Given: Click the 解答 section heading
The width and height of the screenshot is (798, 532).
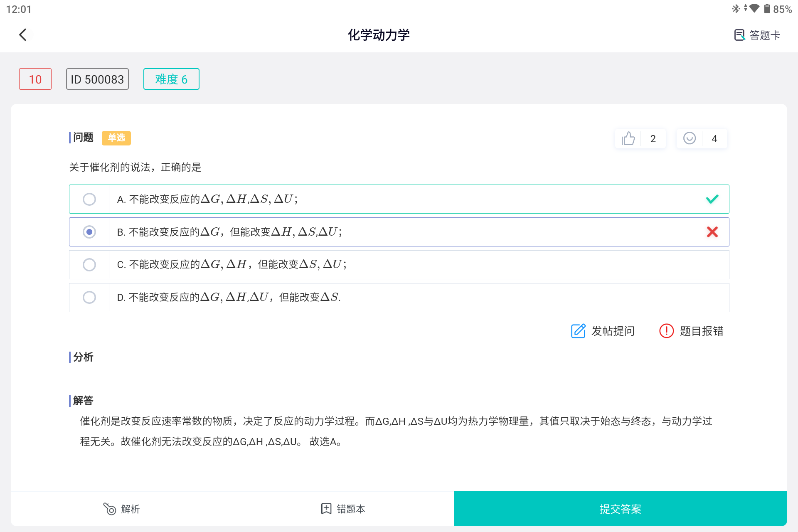Looking at the screenshot, I should click(83, 401).
